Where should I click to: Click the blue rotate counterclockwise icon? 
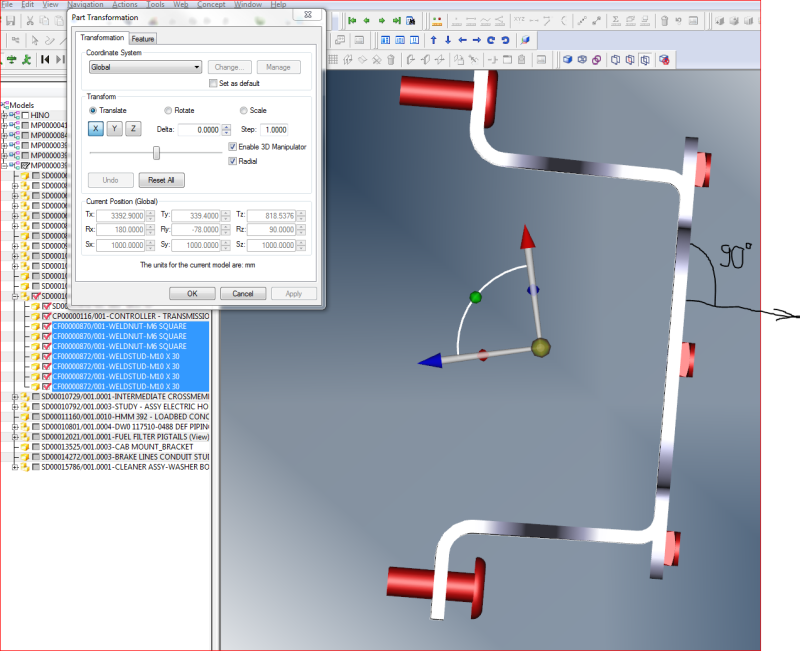click(505, 40)
